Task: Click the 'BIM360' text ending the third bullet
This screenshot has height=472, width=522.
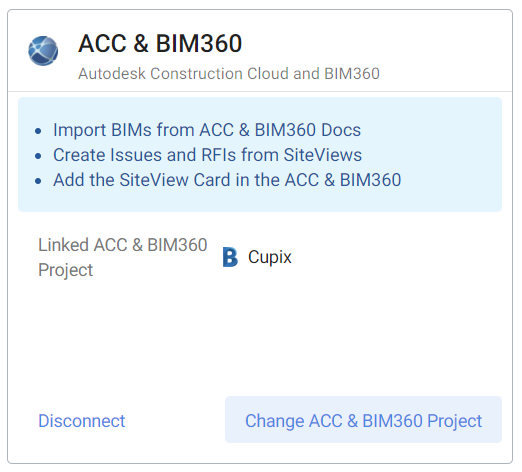Action: click(x=370, y=180)
